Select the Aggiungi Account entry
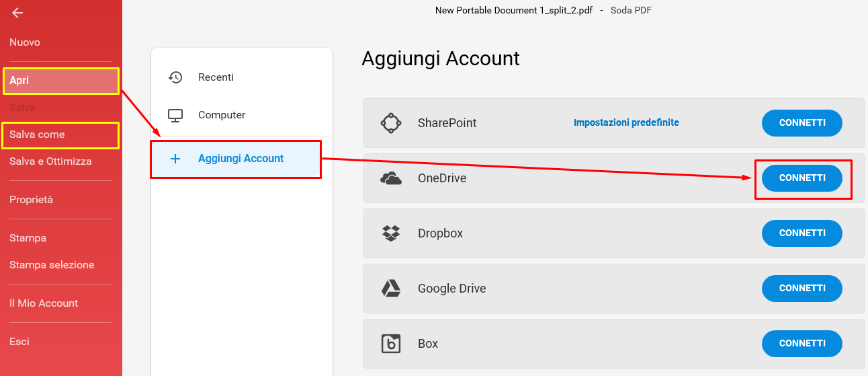 click(x=236, y=159)
